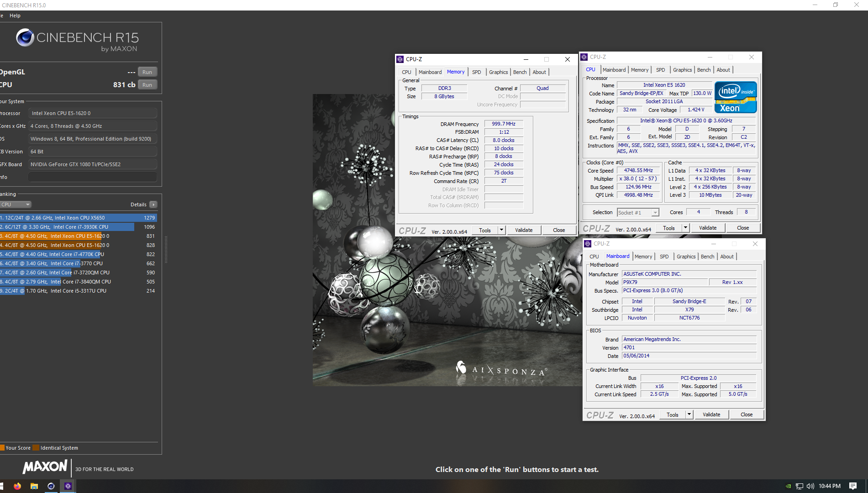Screen dimensions: 868x493
Task: Select ranking row Core i7-4770K CPU
Action: (78, 254)
